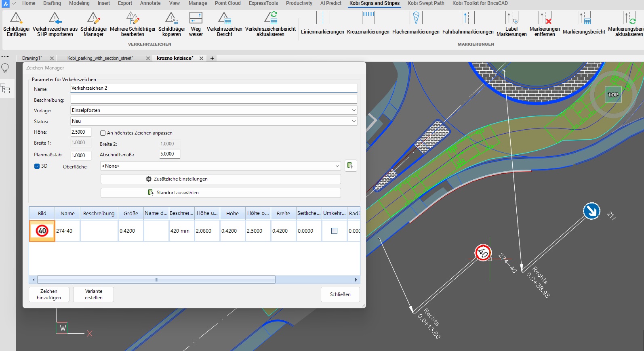Open the Kobi Swept Path tab
This screenshot has height=351, width=644.
coord(426,3)
